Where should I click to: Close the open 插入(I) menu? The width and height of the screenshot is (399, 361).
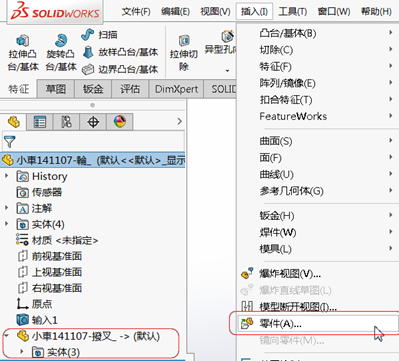[x=254, y=12]
